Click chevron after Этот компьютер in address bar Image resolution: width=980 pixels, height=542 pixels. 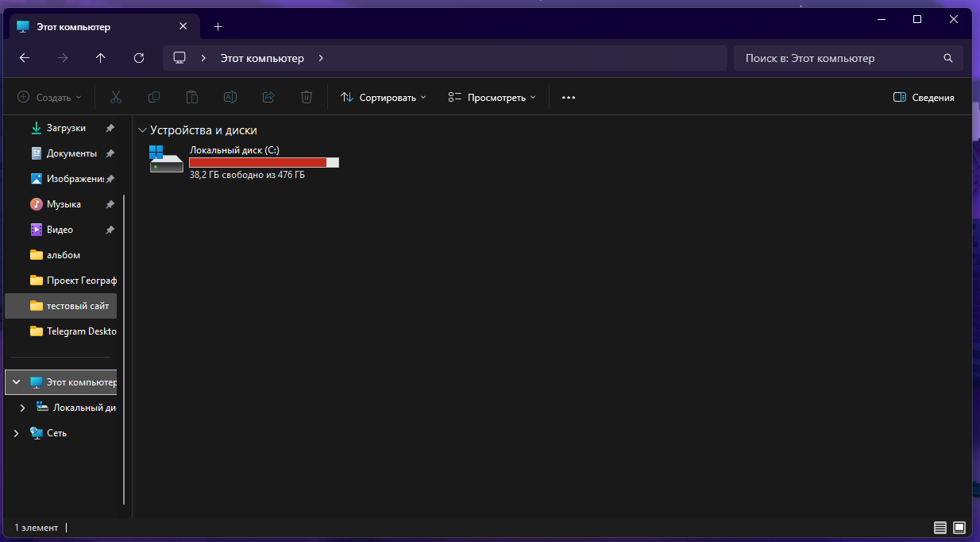click(321, 58)
